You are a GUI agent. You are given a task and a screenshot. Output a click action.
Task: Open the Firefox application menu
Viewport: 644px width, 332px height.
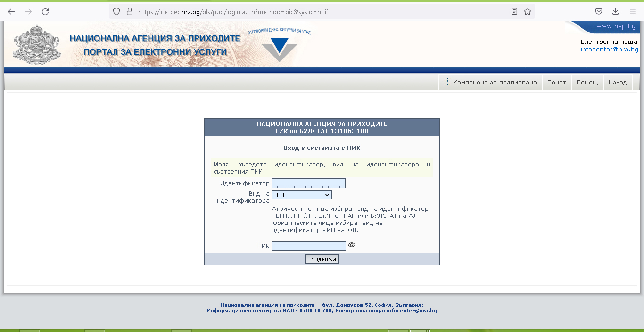(x=633, y=12)
